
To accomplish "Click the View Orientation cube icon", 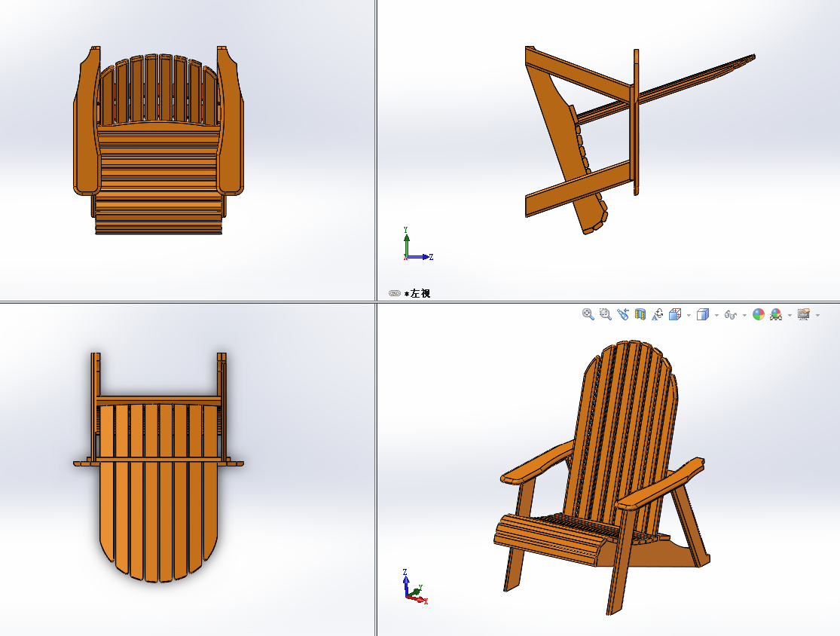I will tap(675, 314).
